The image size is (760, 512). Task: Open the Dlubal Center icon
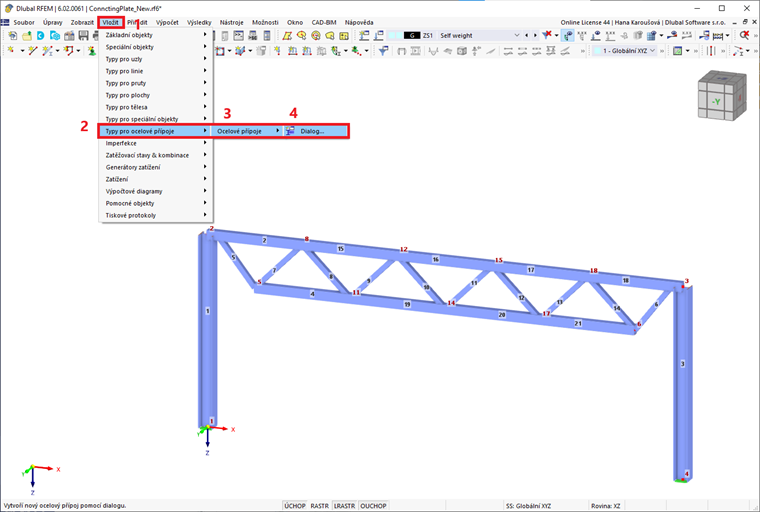click(41, 36)
